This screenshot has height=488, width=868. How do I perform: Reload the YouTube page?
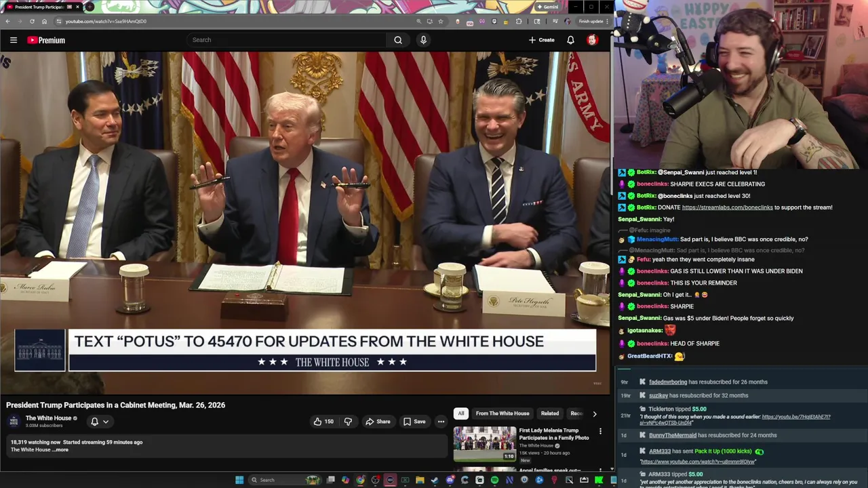[x=32, y=21]
